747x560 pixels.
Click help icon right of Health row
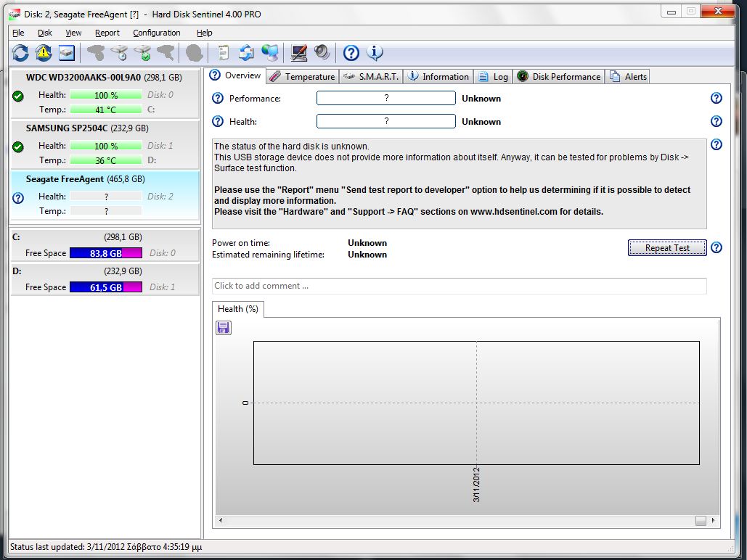(x=716, y=121)
